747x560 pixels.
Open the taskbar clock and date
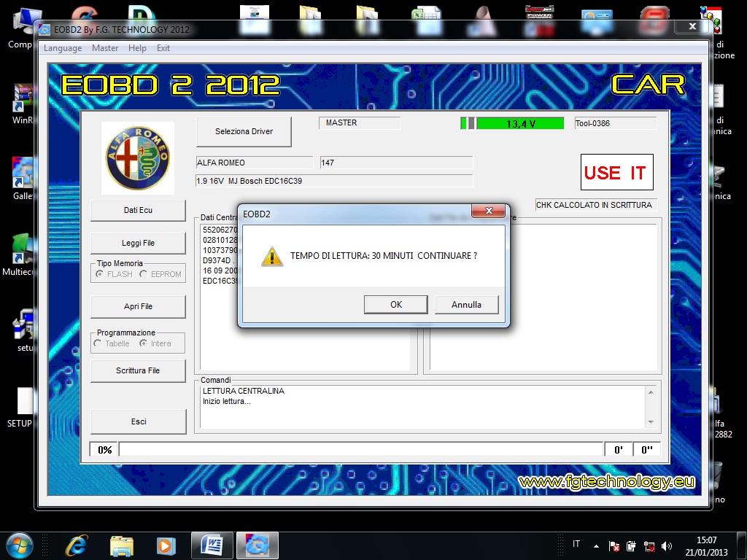point(706,546)
